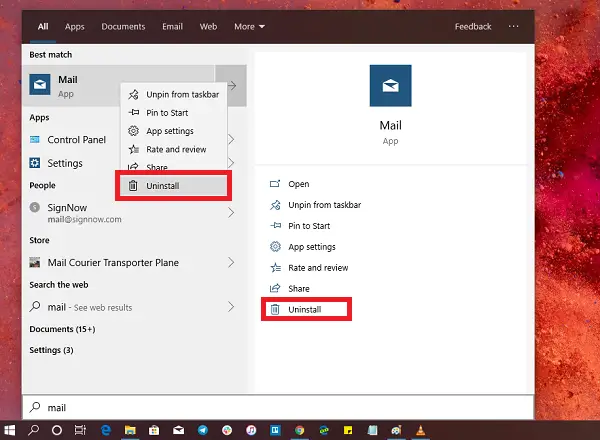Click App settings in preview pane
Image resolution: width=600 pixels, height=440 pixels.
point(302,247)
